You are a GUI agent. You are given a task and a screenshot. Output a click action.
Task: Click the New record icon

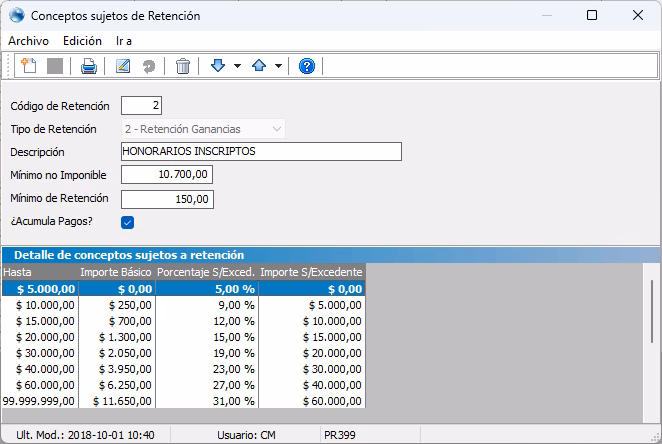click(29, 66)
